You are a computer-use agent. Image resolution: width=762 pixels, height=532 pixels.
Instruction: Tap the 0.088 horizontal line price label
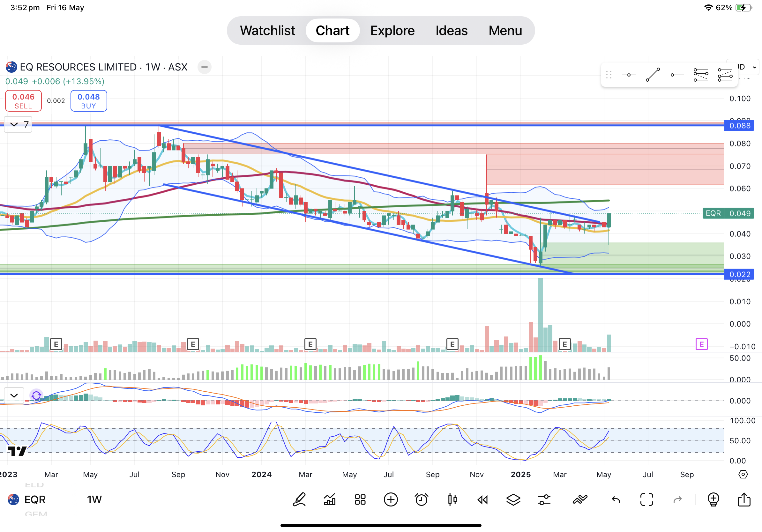pos(739,126)
